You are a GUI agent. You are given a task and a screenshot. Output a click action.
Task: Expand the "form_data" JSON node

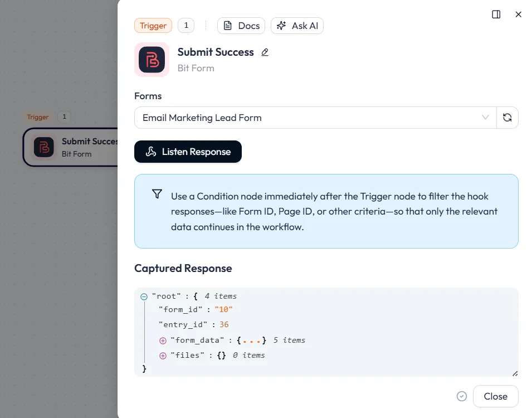[x=163, y=341]
